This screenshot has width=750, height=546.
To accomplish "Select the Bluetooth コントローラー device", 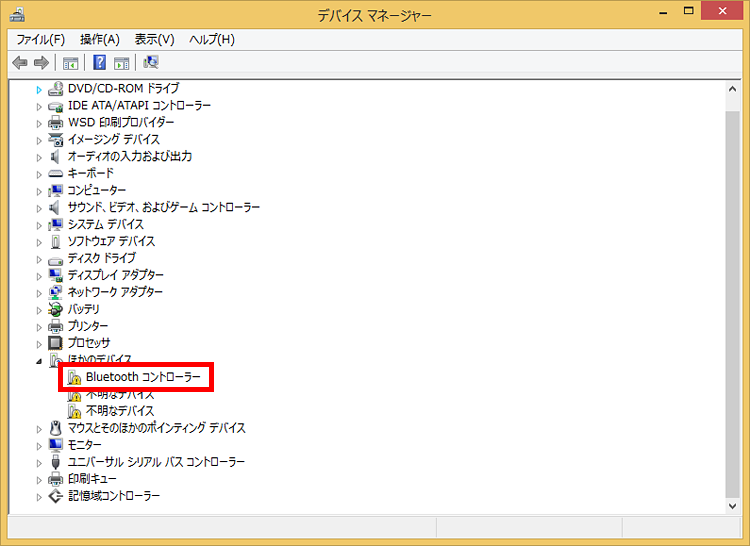I will click(x=143, y=377).
